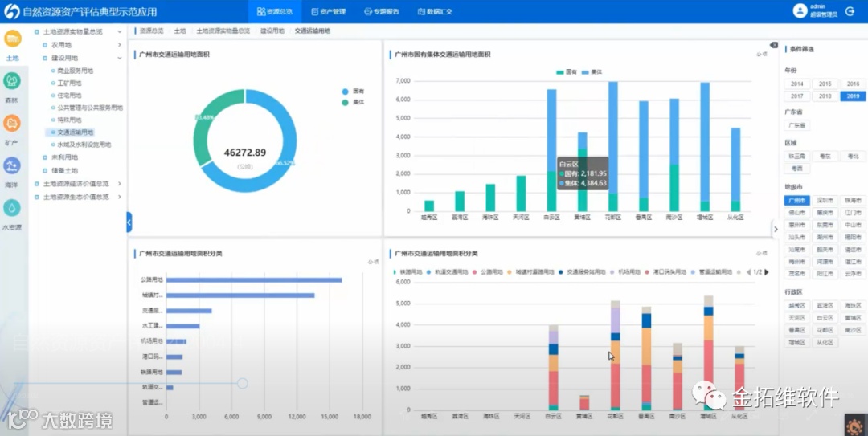Open the 土地 land category icon

pyautogui.click(x=12, y=39)
